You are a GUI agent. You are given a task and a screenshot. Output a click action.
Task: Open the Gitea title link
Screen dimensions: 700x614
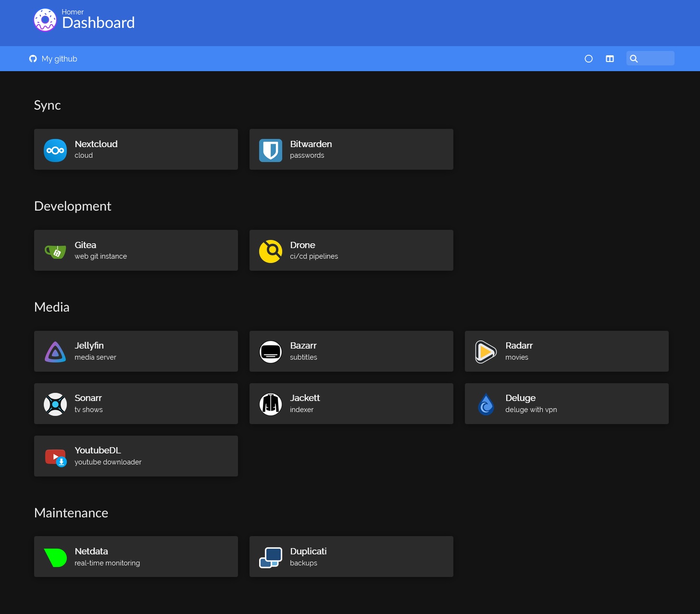[86, 245]
